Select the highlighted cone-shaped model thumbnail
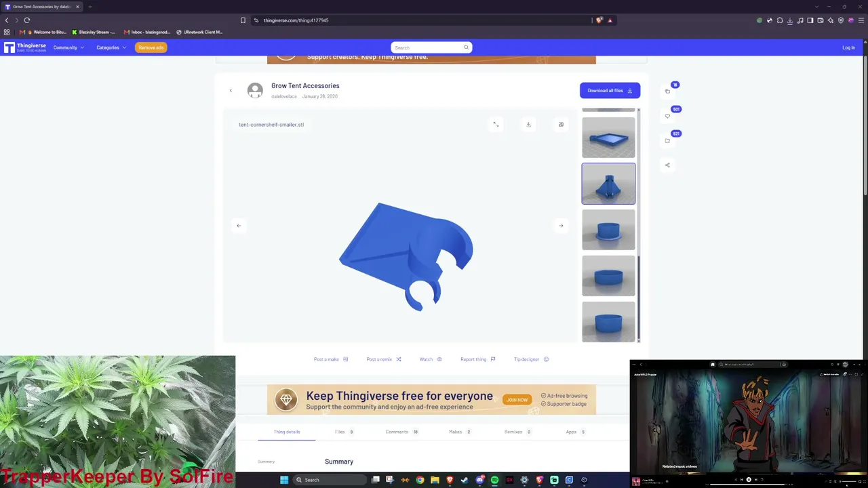The image size is (868, 488). tap(608, 184)
